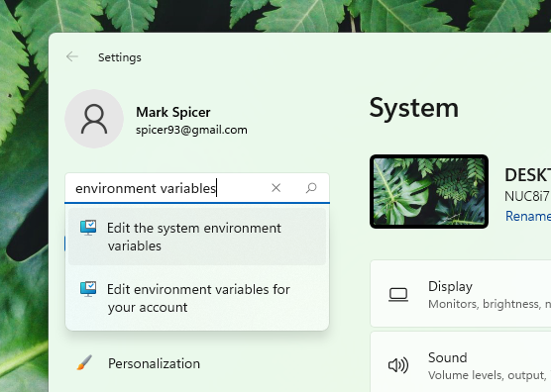Viewport: 551px width, 392px height.
Task: Open Display settings
Action: 461,293
